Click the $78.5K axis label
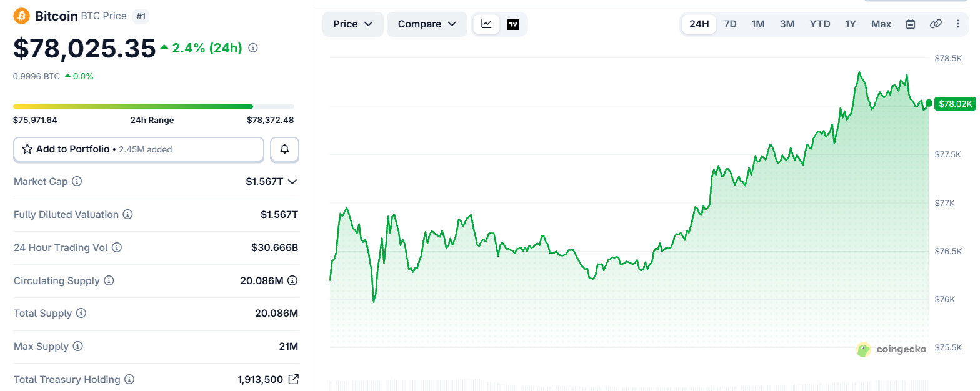Image resolution: width=980 pixels, height=391 pixels. pyautogui.click(x=948, y=58)
